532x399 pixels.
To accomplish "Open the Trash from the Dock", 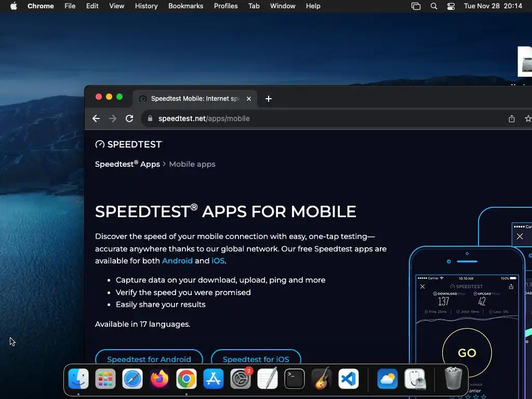I will (x=453, y=378).
